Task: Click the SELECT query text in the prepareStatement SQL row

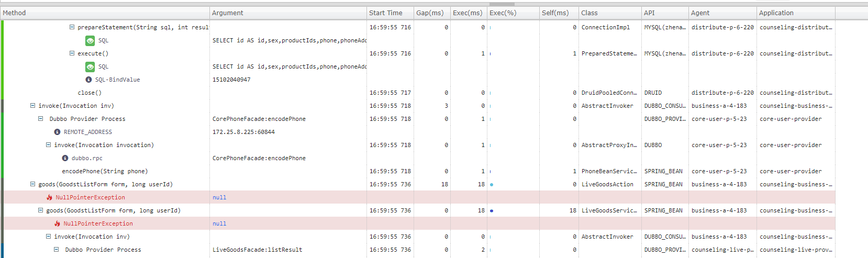Action: [289, 40]
